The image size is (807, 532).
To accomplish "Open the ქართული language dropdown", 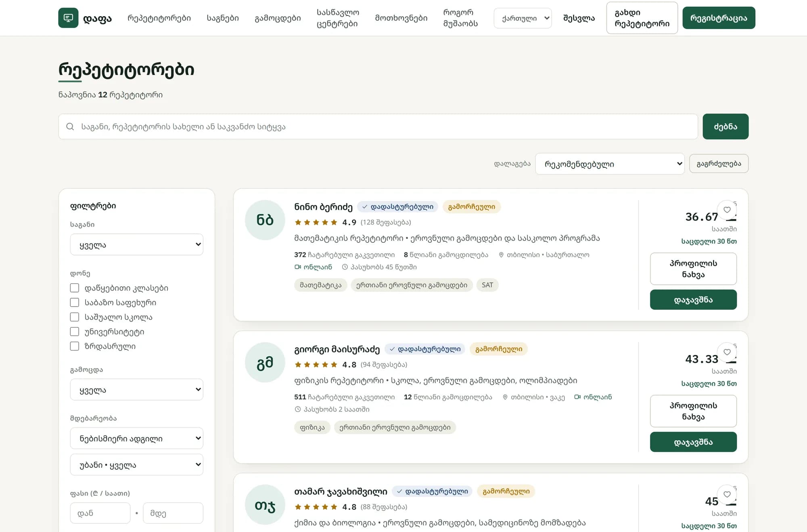I will pyautogui.click(x=523, y=18).
